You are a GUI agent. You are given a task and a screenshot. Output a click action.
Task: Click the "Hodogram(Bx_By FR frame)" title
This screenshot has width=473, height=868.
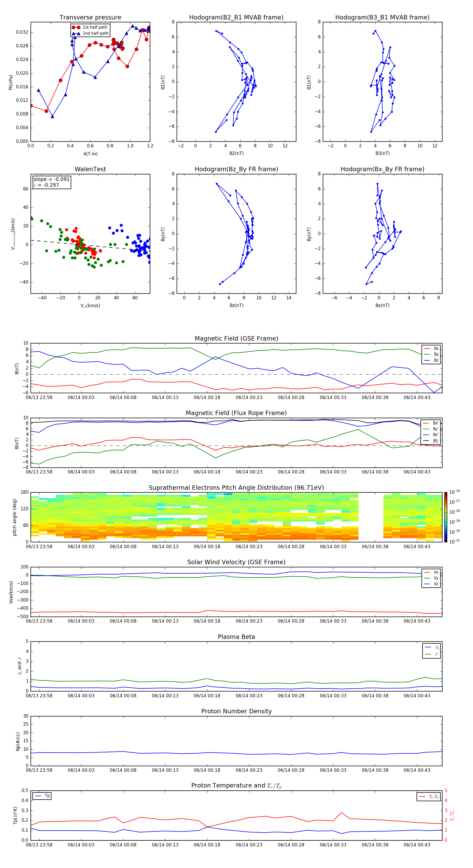pos(382,169)
